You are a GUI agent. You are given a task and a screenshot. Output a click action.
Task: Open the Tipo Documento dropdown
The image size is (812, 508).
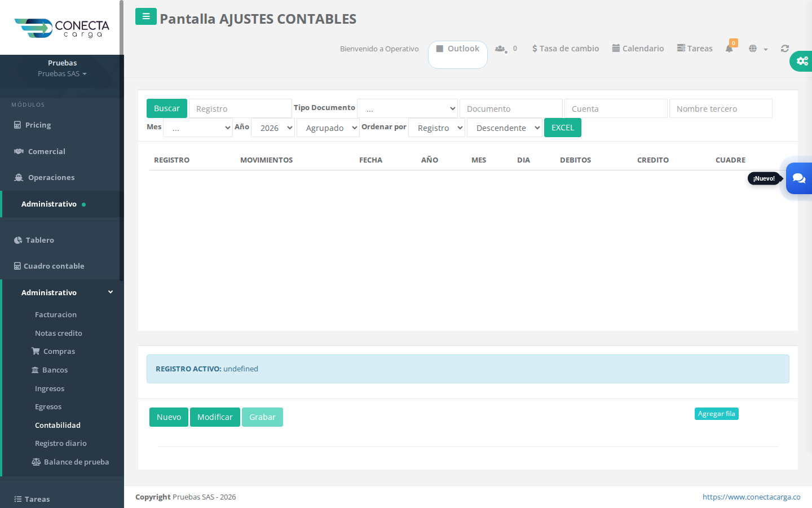click(x=408, y=108)
